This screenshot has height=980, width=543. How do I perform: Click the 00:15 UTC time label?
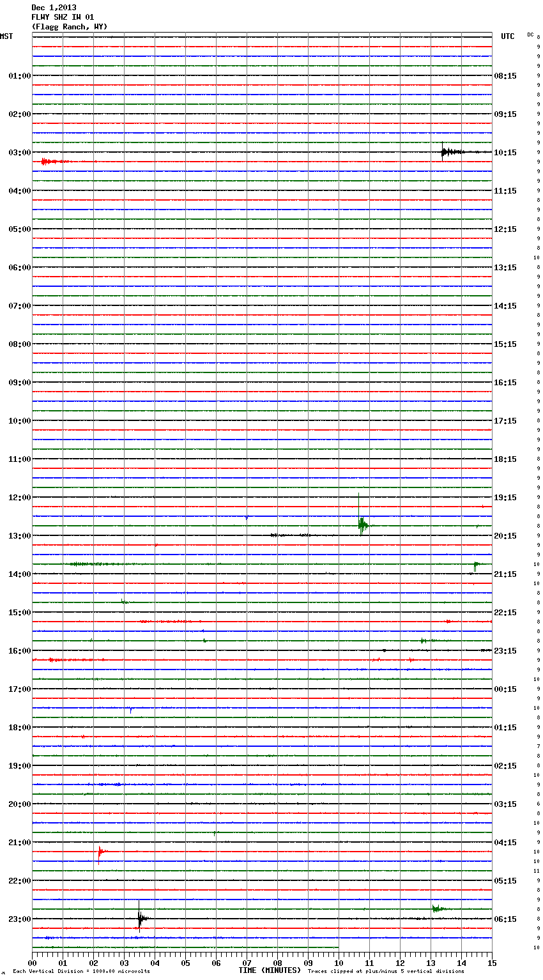(x=505, y=689)
